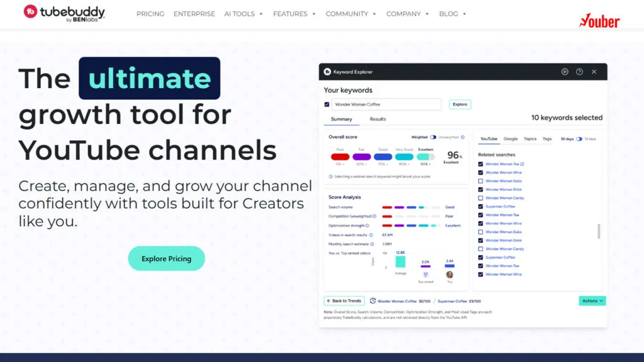Image resolution: width=644 pixels, height=362 pixels.
Task: Click the history icon before Wonder Woman Coffee 32/100
Action: (372, 301)
